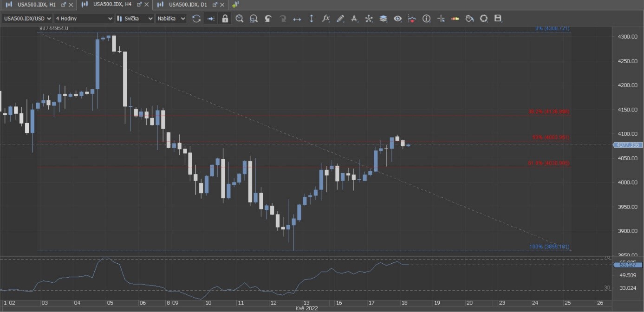Click the crosshair cursor tool icon
Screen dimensions: 644x312
(441, 19)
